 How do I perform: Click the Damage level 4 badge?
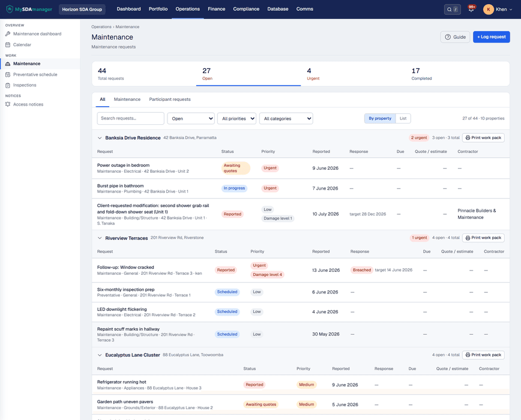click(x=267, y=275)
